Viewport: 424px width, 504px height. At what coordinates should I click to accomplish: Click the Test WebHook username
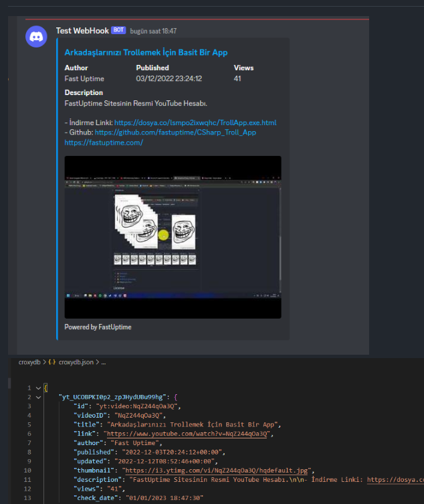[x=82, y=31]
